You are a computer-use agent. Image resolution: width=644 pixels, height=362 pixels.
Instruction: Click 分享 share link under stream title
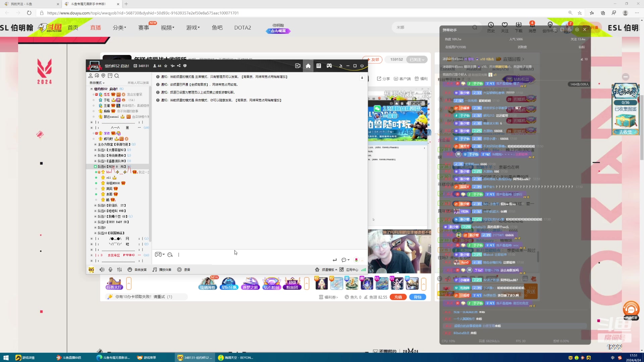(383, 79)
